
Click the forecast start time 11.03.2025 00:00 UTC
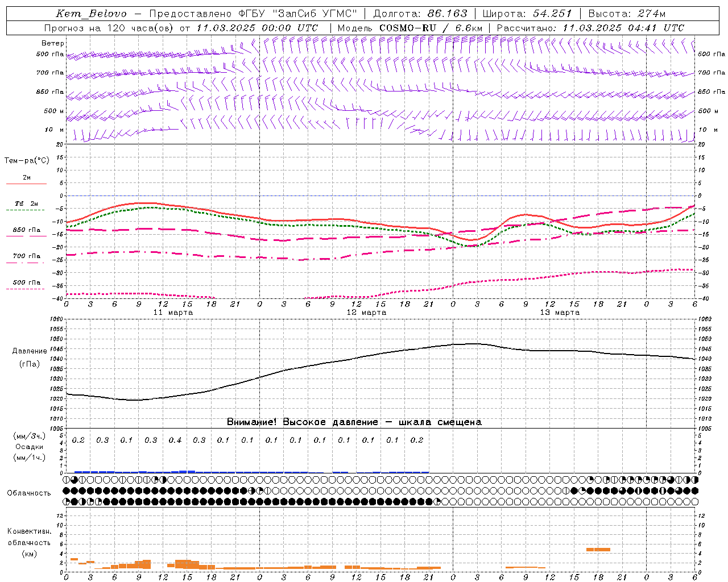point(257,28)
